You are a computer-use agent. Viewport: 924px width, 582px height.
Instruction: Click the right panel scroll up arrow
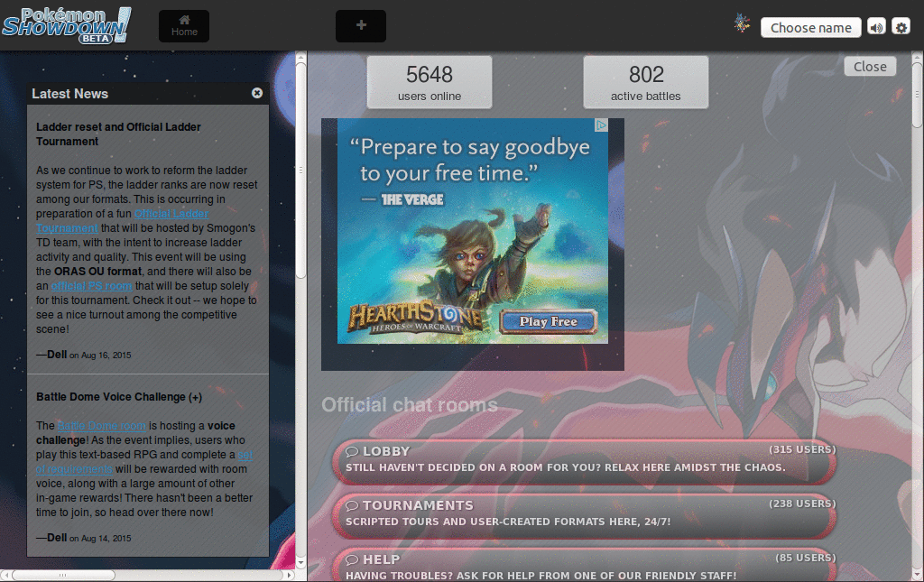918,57
